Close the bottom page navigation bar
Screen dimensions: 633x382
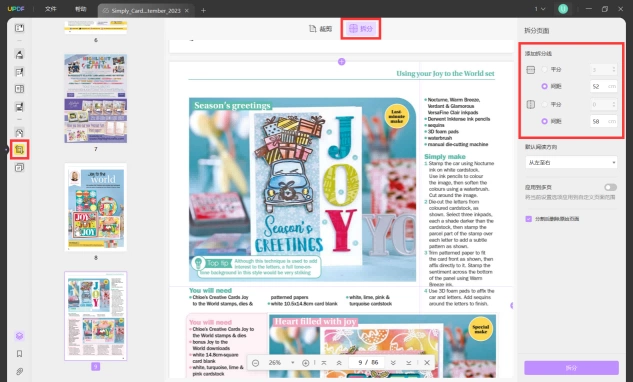pyautogui.click(x=427, y=363)
